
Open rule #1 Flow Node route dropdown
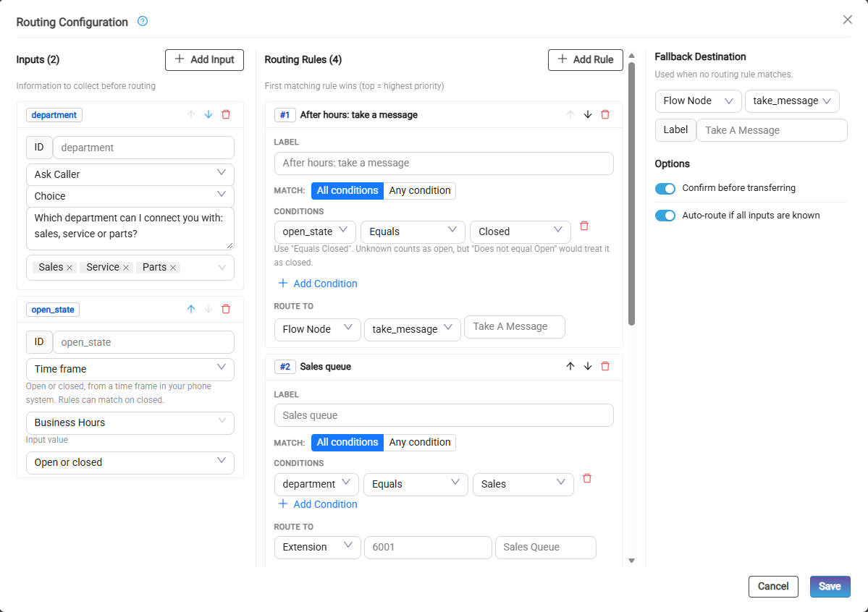coord(317,329)
